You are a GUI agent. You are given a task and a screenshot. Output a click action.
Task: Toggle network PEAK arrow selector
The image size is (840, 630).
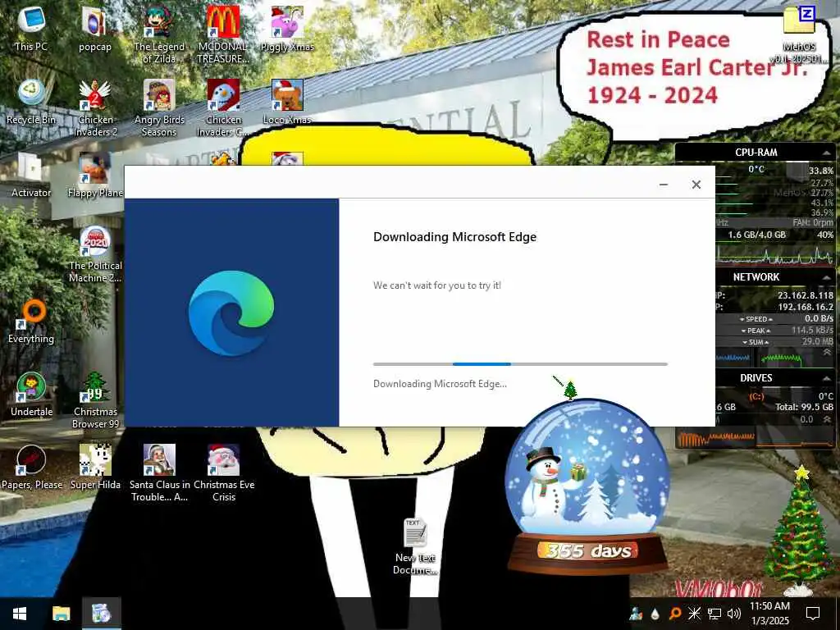pos(756,331)
